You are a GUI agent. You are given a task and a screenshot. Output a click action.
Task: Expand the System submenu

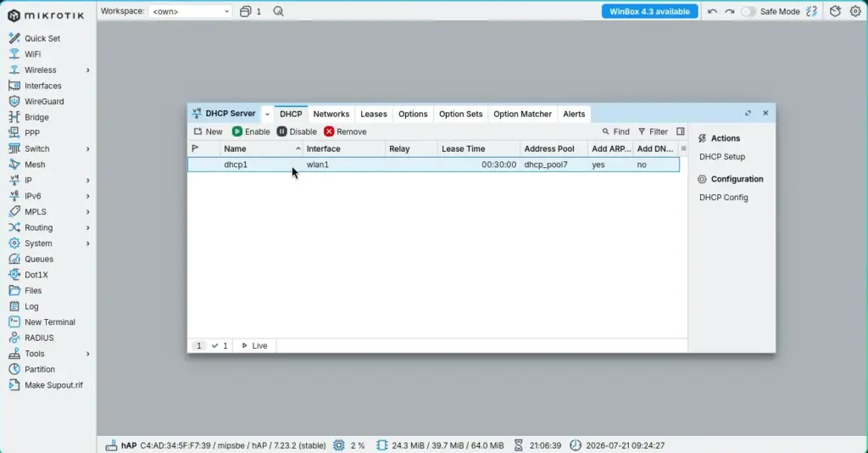87,243
